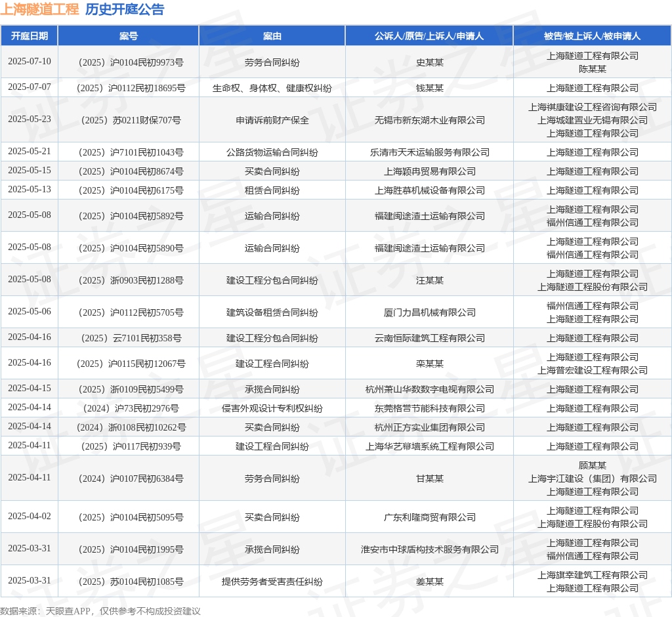Click cause 租赁合同纠纷
Screen dimensions: 672x617
(x=272, y=190)
